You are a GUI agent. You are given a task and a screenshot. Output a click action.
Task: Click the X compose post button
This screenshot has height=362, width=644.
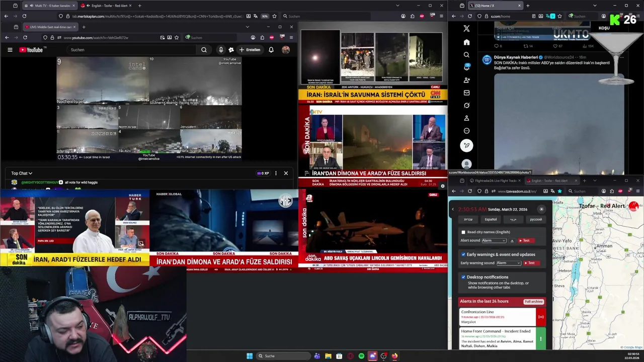[466, 145]
